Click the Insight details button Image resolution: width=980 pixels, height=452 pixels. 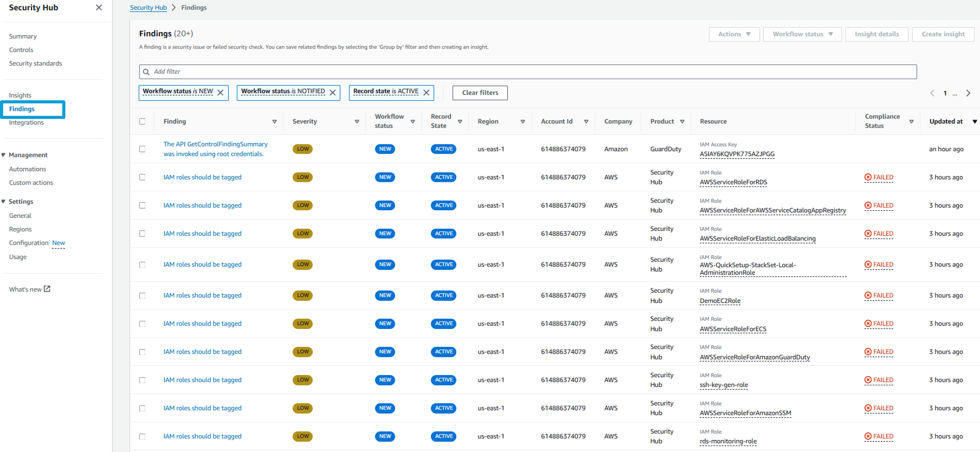click(877, 34)
